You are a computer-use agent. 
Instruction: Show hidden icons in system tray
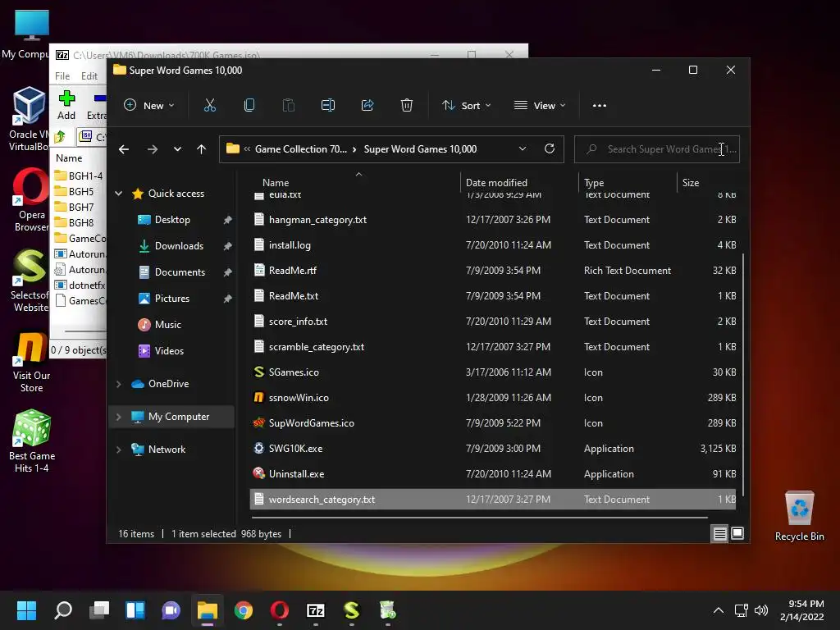click(x=719, y=610)
